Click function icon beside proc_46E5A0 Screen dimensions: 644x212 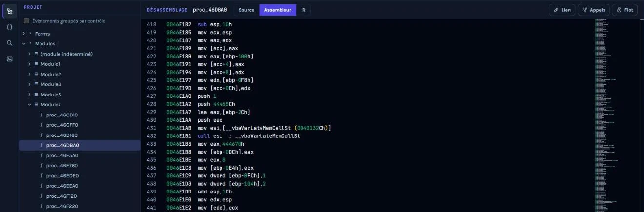pyautogui.click(x=42, y=155)
